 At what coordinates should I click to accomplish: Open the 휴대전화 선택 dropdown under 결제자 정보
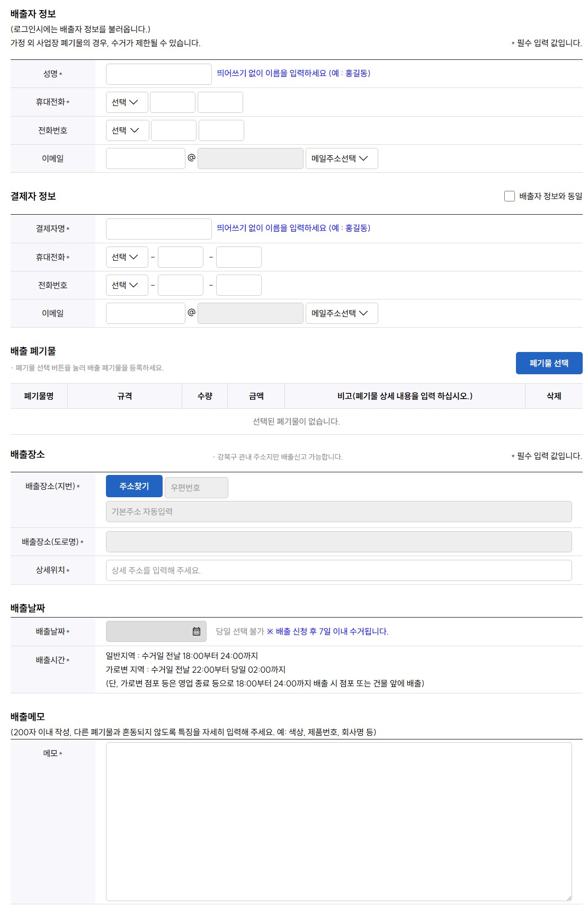[127, 257]
